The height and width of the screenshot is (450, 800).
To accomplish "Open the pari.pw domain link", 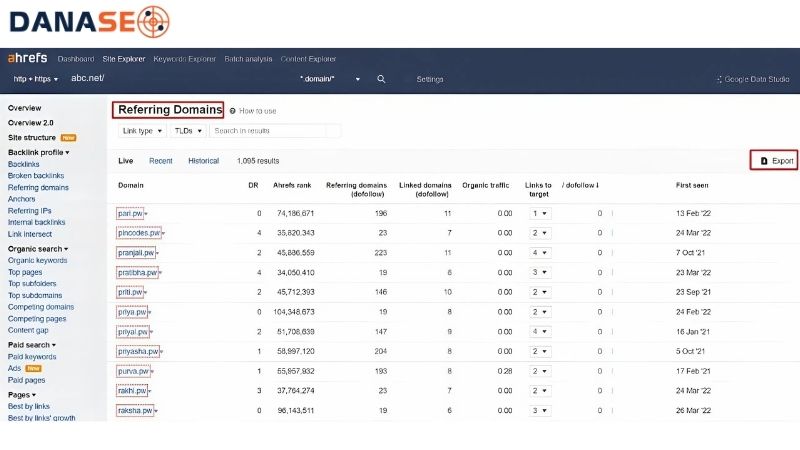I will coord(130,213).
